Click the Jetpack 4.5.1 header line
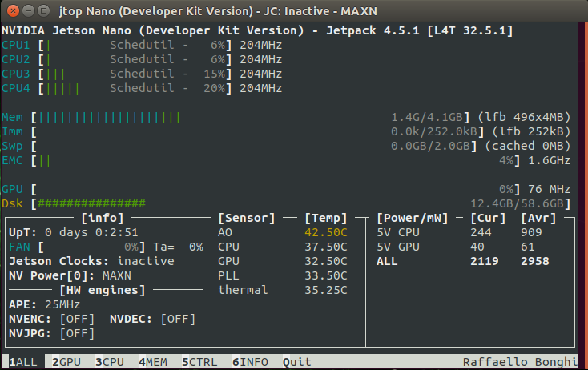This screenshot has height=370, width=588. point(257,30)
